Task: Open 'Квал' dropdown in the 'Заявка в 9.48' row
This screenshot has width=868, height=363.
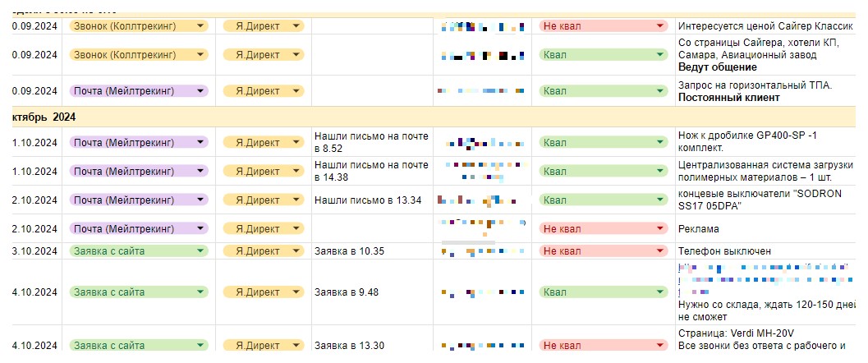Action: pos(660,292)
